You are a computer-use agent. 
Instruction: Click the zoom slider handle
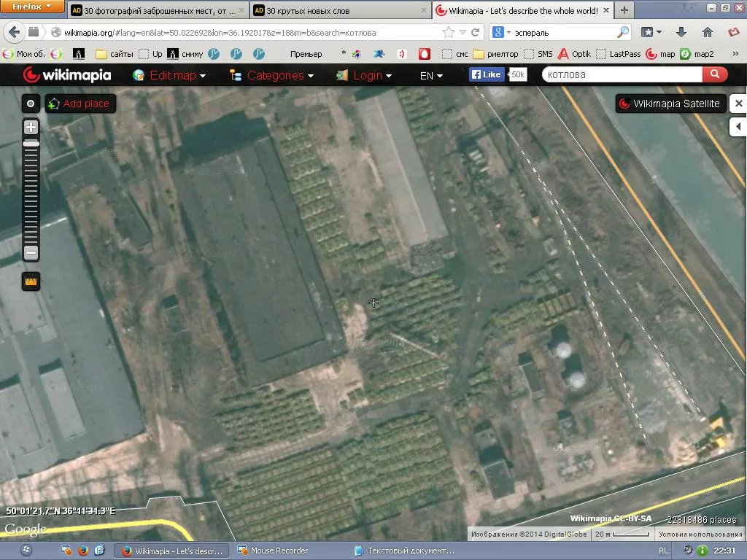click(31, 144)
